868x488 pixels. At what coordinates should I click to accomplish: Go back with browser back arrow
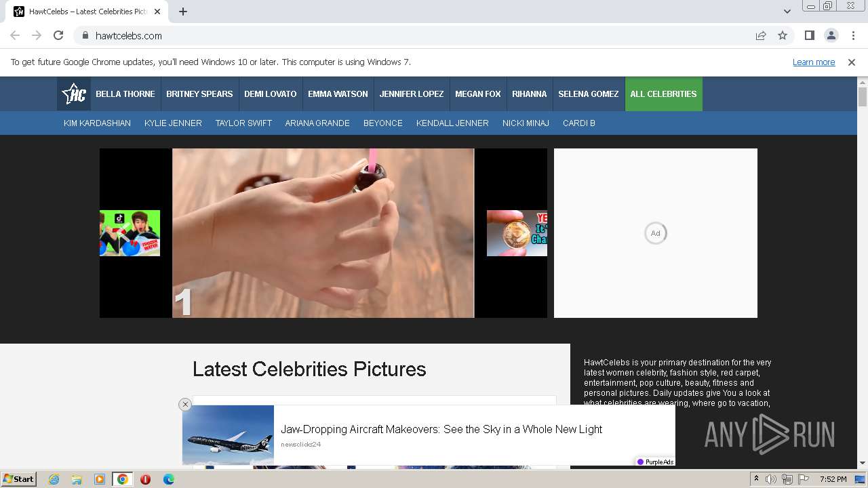tap(15, 36)
